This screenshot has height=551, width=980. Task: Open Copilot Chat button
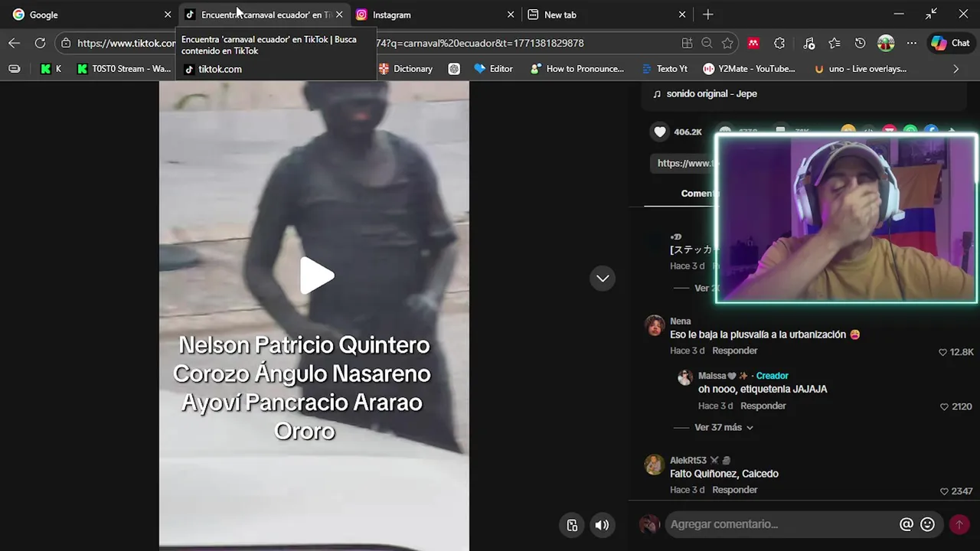coord(949,43)
